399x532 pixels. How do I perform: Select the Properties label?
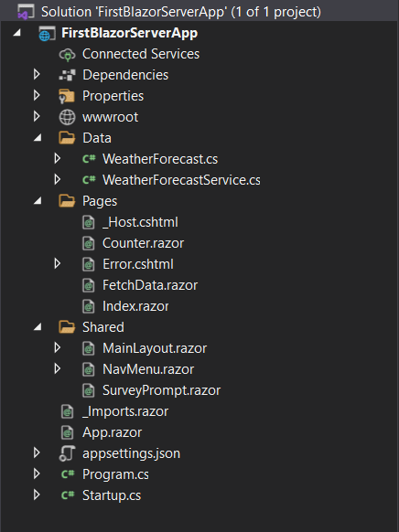tap(113, 96)
